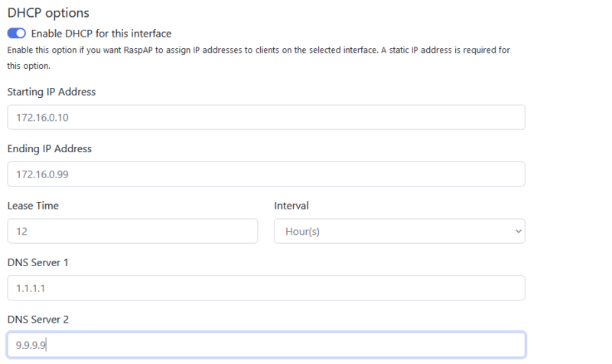The height and width of the screenshot is (364, 612).
Task: Click the "DHCP options" heading
Action: click(x=48, y=13)
